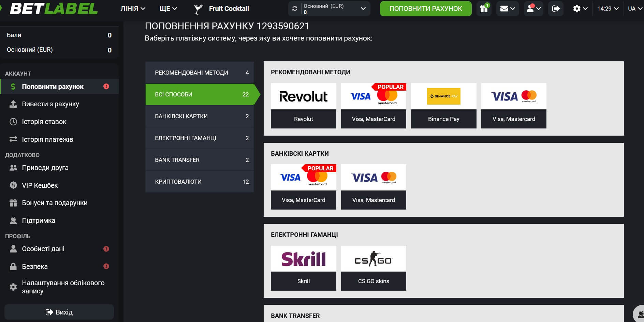
Task: Click the arrows icon beside Історія платежів
Action: point(13,139)
